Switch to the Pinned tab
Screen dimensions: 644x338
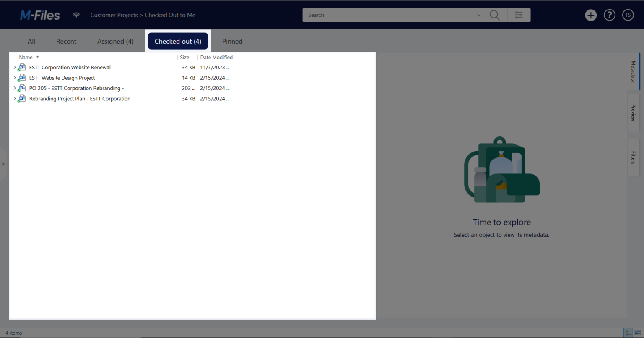pos(232,41)
